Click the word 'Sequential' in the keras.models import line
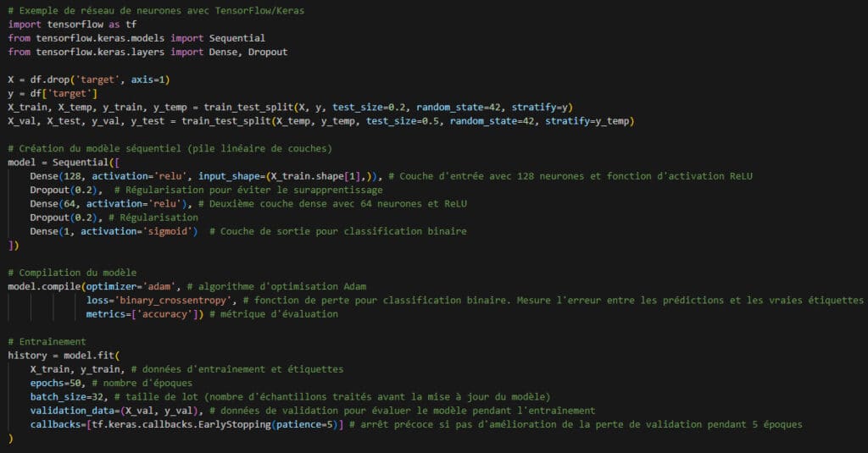Image resolution: width=868 pixels, height=453 pixels. click(237, 38)
